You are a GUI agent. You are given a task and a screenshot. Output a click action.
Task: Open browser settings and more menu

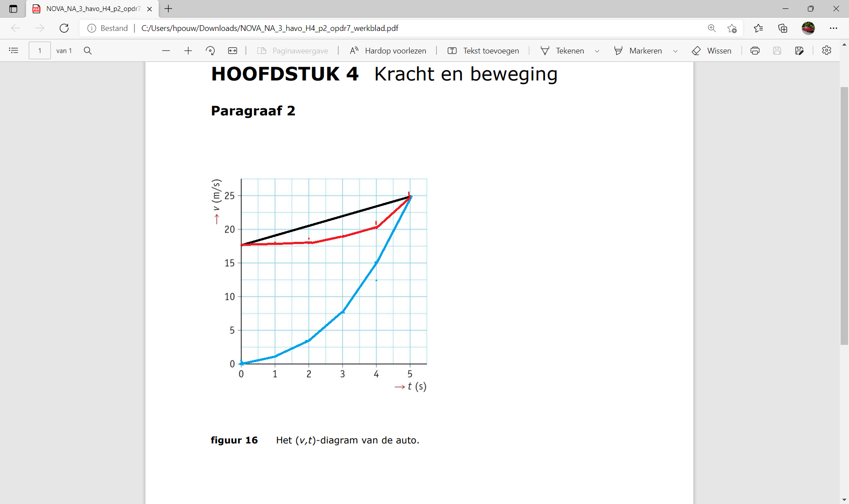pyautogui.click(x=834, y=28)
